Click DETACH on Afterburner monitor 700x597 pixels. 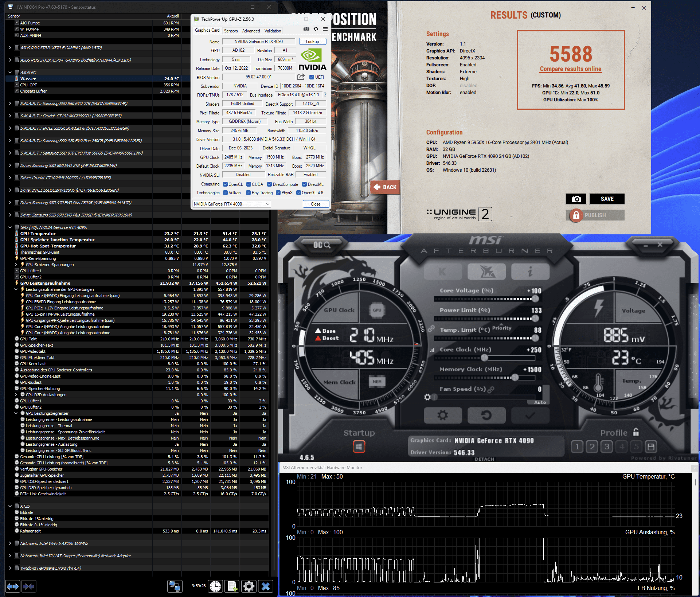484,459
